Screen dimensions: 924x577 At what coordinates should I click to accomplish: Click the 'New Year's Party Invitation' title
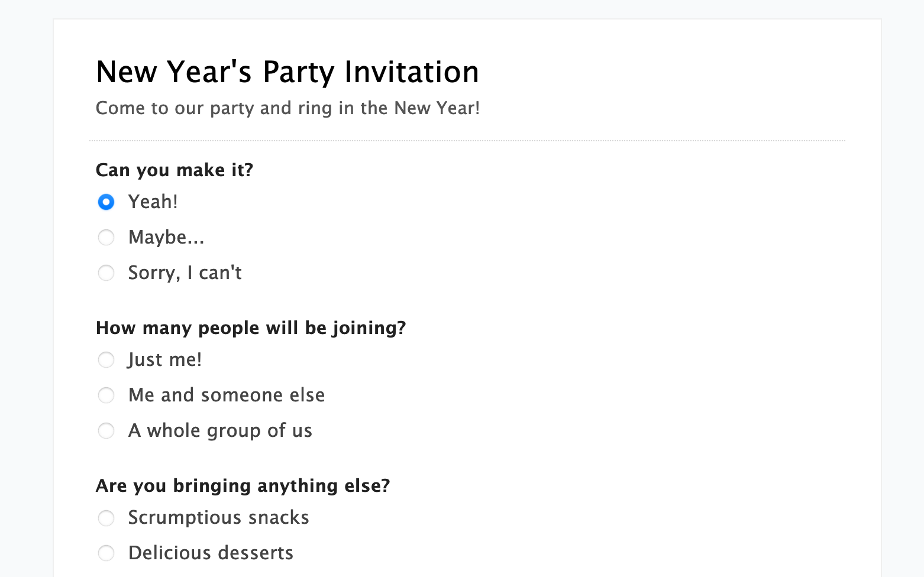coord(287,72)
